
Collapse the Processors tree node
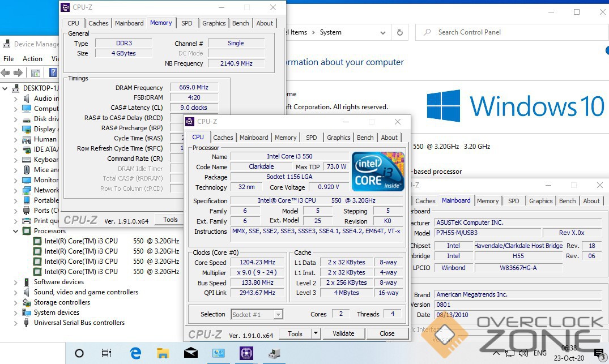[x=16, y=231]
